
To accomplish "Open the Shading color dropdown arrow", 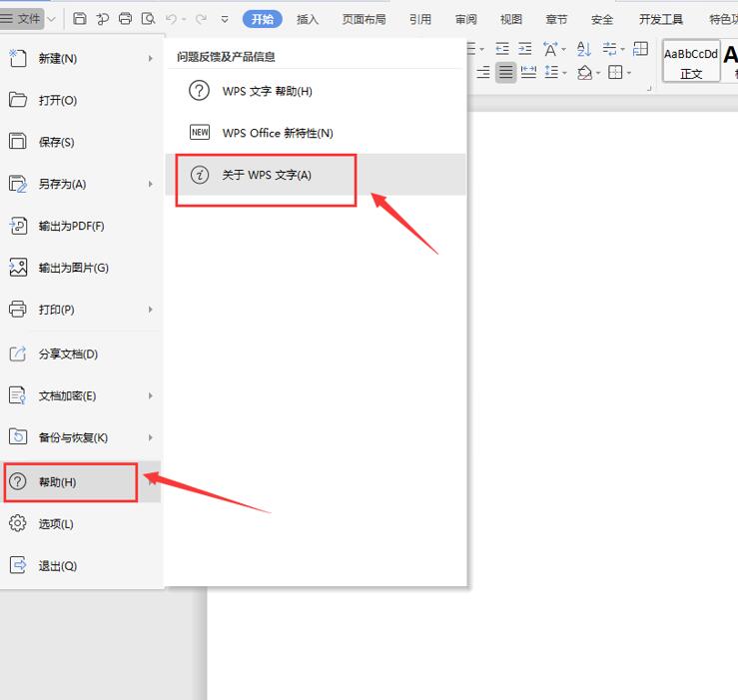I will (x=598, y=73).
